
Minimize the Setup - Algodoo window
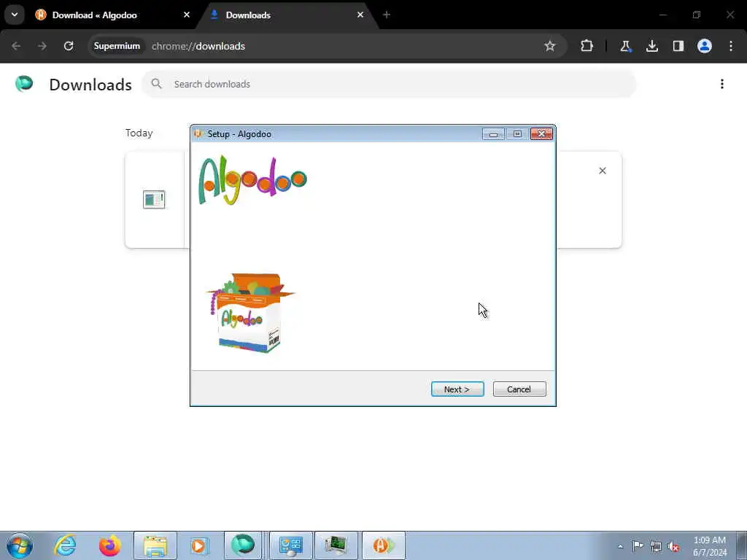pos(493,134)
